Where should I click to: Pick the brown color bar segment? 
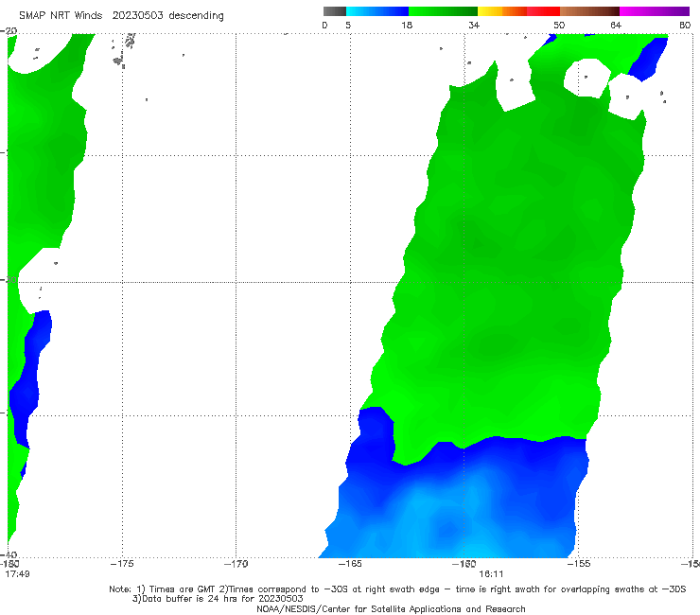coord(589,11)
